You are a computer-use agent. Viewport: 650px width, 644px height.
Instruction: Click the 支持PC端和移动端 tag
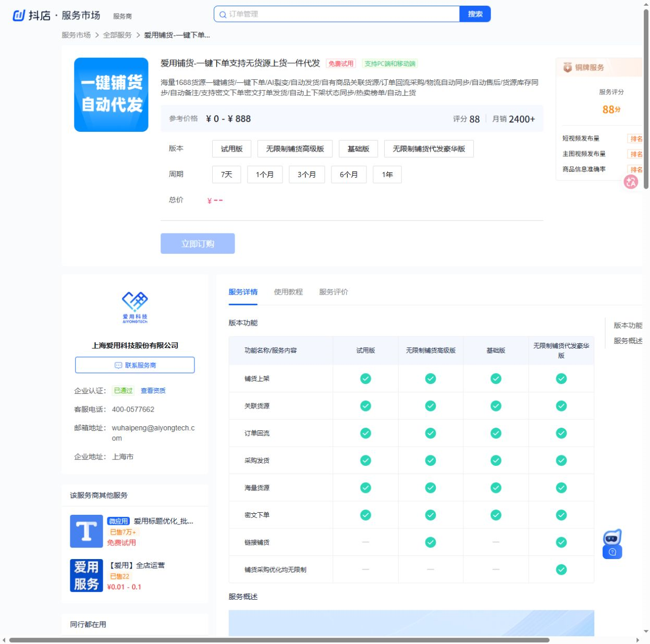pos(390,64)
